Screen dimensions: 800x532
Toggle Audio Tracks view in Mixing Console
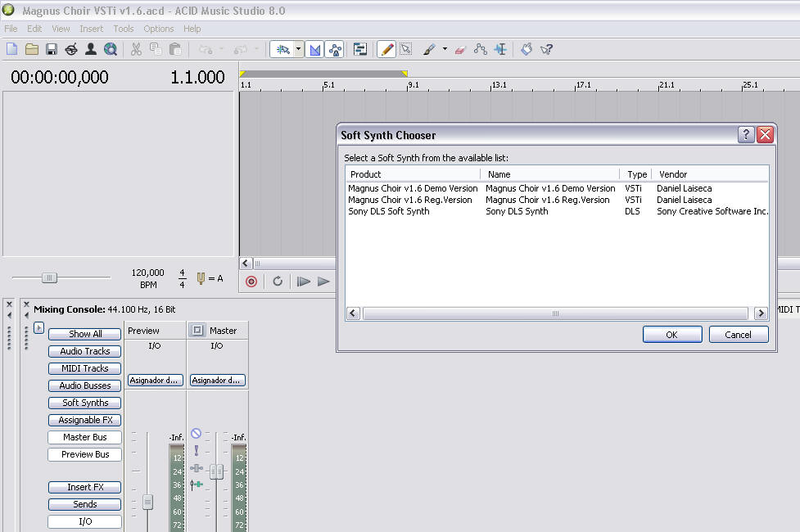84,351
